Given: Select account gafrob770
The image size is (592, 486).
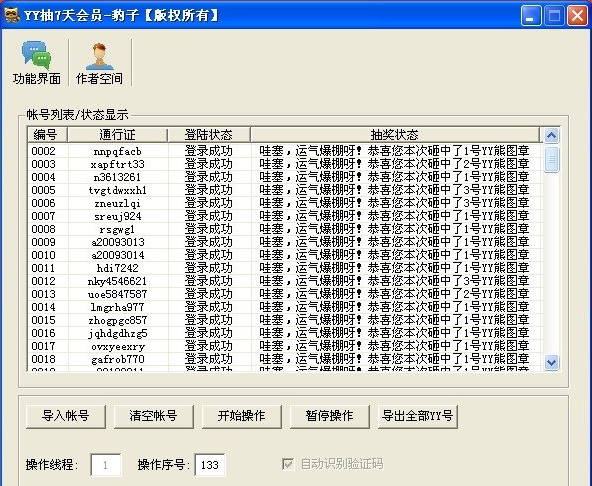Looking at the screenshot, I should coord(117,359).
